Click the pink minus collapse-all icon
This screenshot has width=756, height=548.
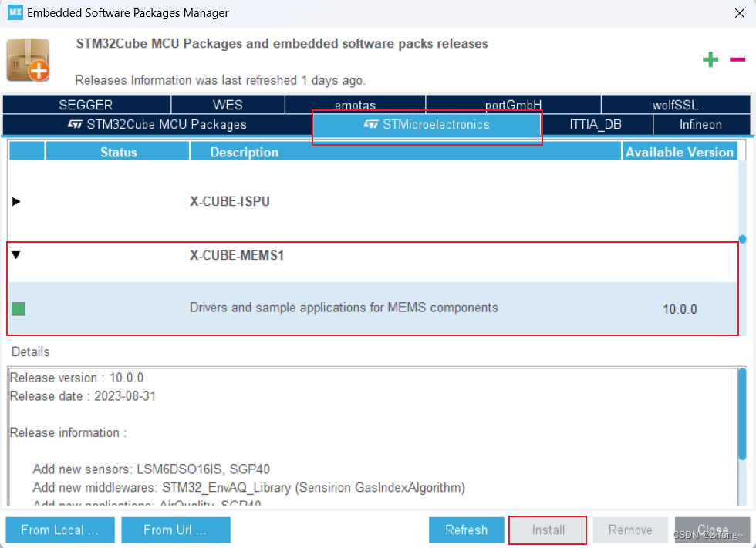737,59
